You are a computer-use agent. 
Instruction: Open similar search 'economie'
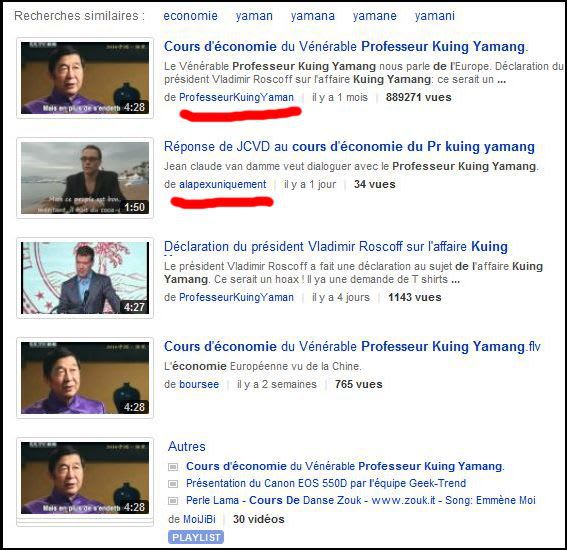[190, 16]
